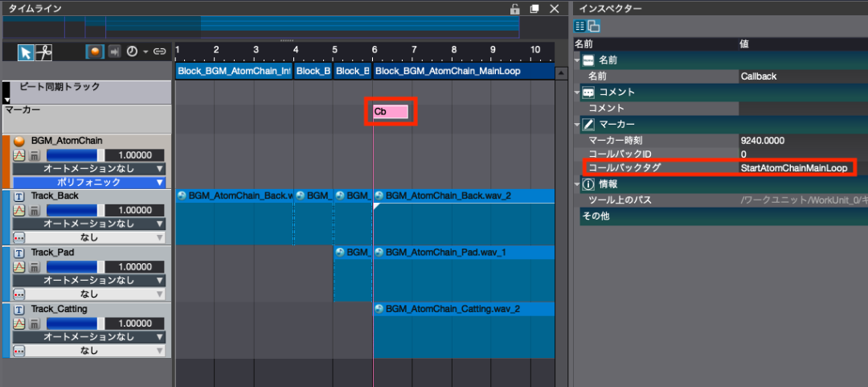868x387 pixels.
Task: Select the Block_BGM_AtomChain_Int block
Action: click(x=234, y=72)
